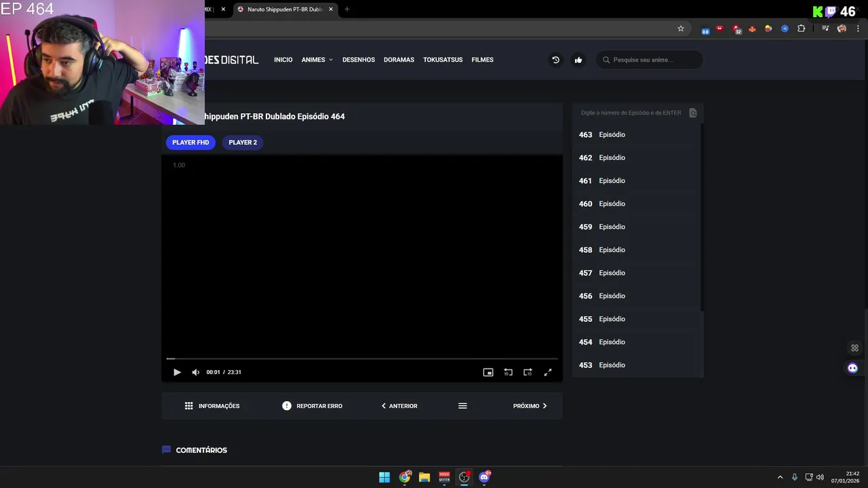Viewport: 868px width, 488px height.
Task: Open Chrome from the taskbar
Action: coord(405,477)
